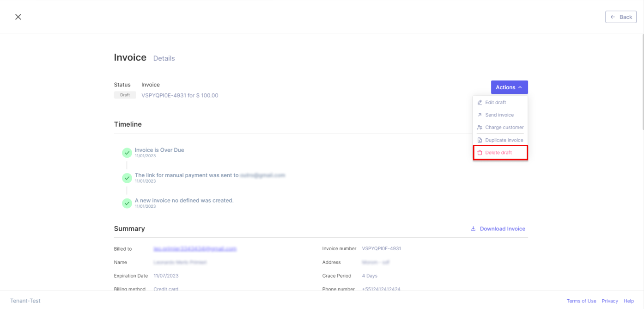Click the Expiration Date value 11/07/2023
The width and height of the screenshot is (644, 309).
tap(166, 276)
